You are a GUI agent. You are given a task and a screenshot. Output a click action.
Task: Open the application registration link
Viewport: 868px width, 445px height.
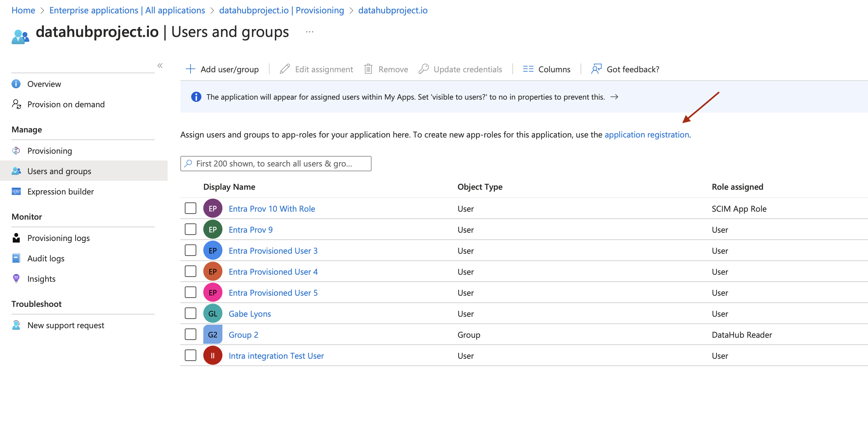(646, 135)
